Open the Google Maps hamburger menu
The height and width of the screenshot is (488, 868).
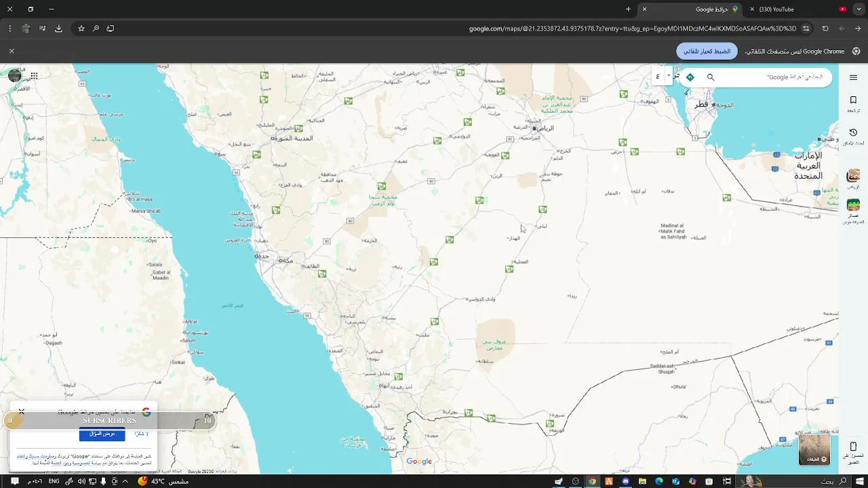pyautogui.click(x=853, y=77)
